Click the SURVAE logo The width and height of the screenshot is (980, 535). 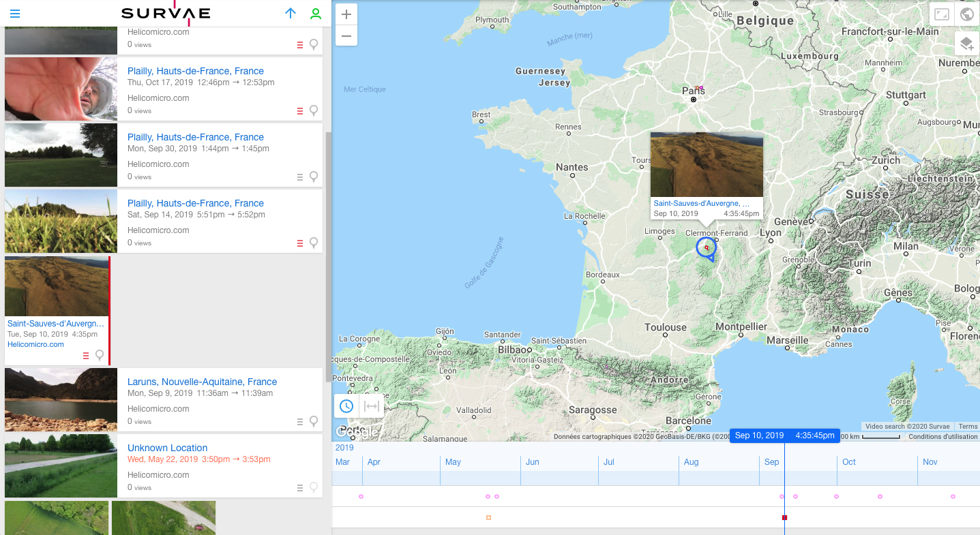166,13
